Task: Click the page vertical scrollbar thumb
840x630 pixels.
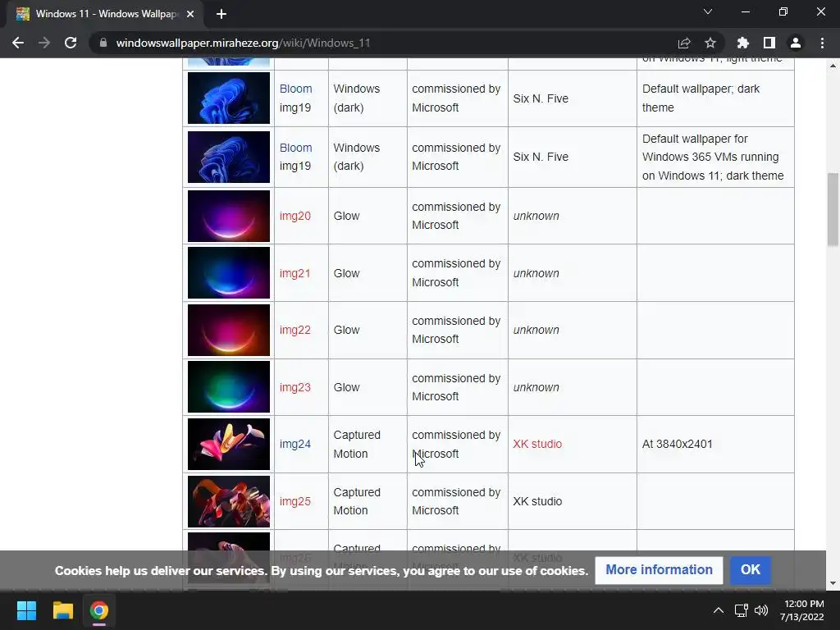Action: click(833, 209)
